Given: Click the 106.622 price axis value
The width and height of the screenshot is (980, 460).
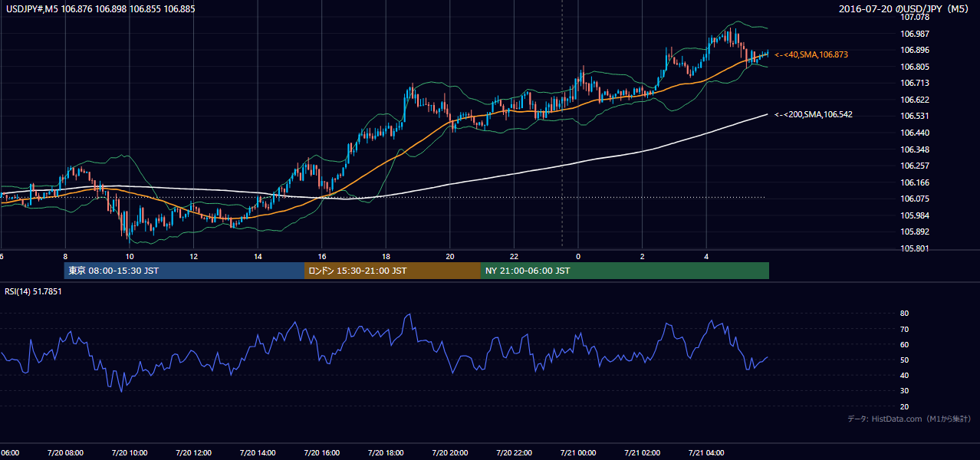Looking at the screenshot, I should tap(916, 100).
